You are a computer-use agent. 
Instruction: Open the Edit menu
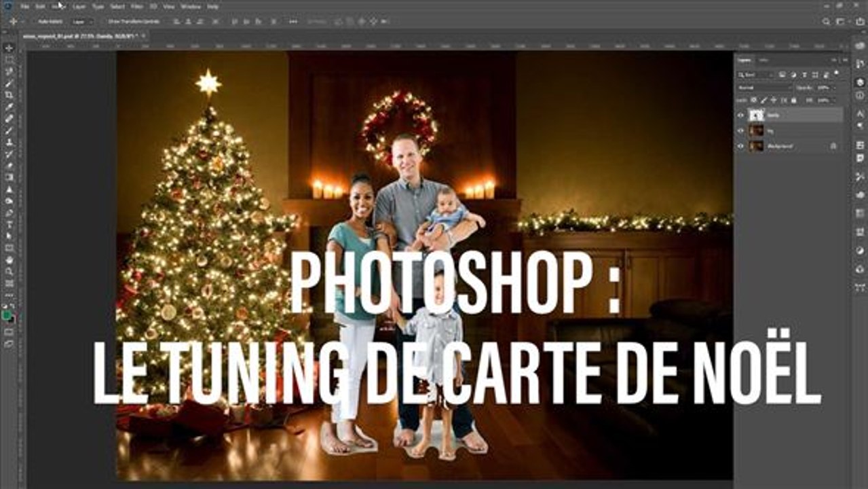click(41, 6)
